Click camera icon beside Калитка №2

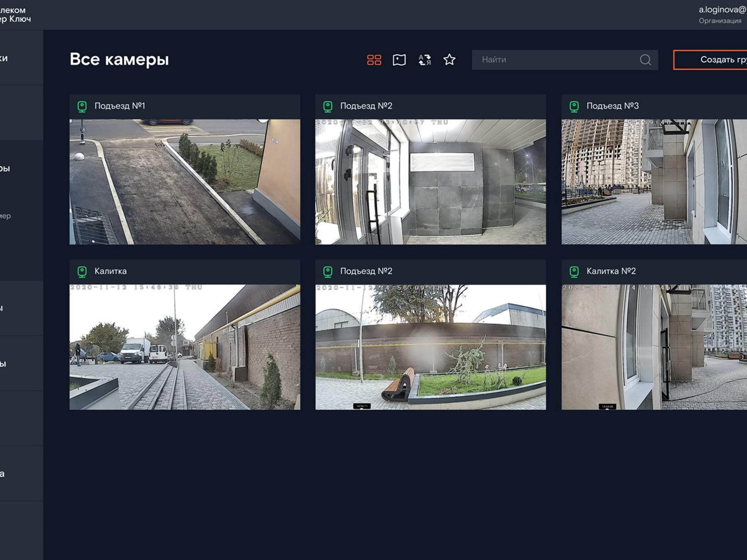tap(574, 271)
